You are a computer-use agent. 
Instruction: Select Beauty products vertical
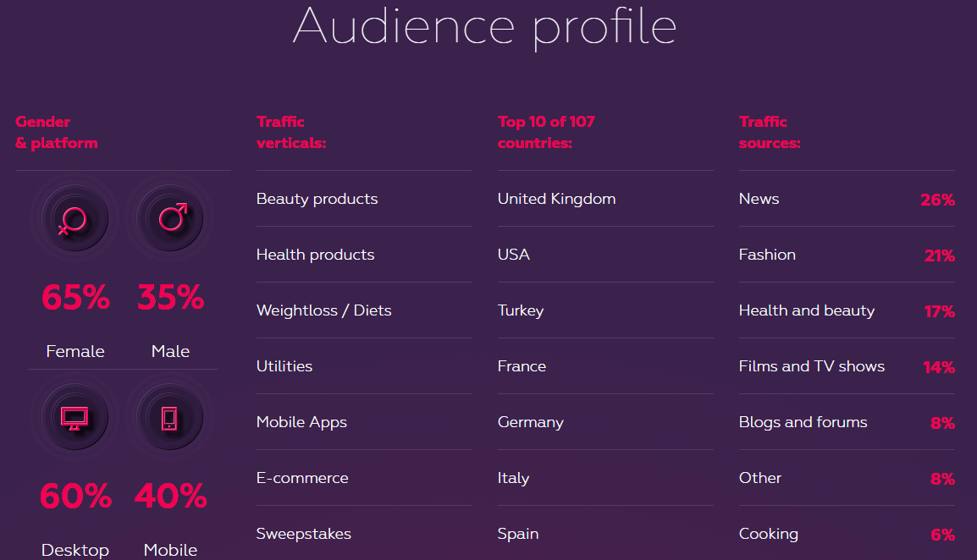coord(317,199)
